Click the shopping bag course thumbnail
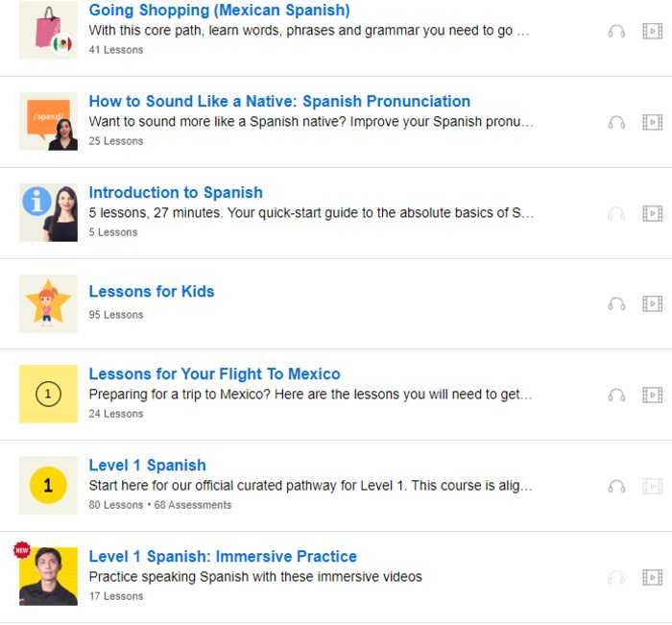Image resolution: width=672 pixels, height=625 pixels. 48,30
